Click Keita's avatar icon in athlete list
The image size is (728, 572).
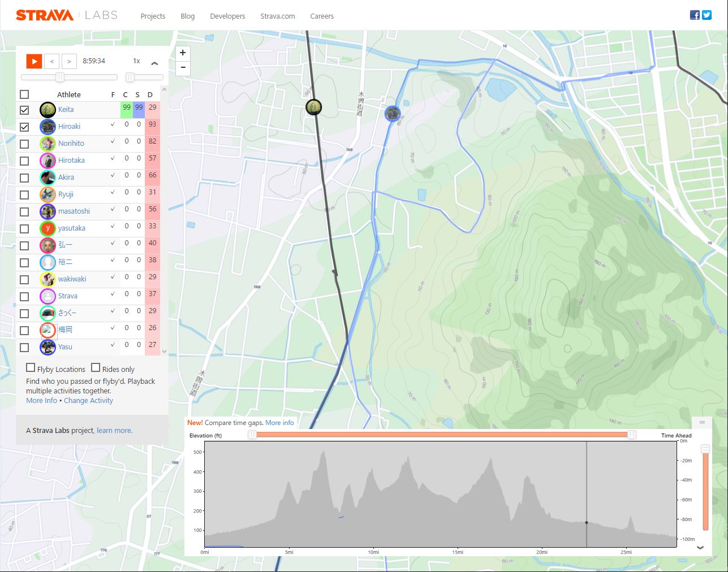point(48,110)
